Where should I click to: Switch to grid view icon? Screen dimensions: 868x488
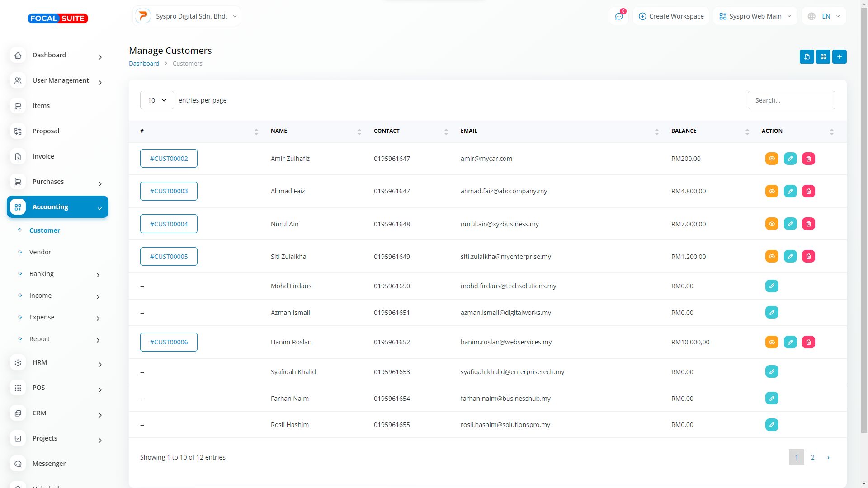[823, 57]
